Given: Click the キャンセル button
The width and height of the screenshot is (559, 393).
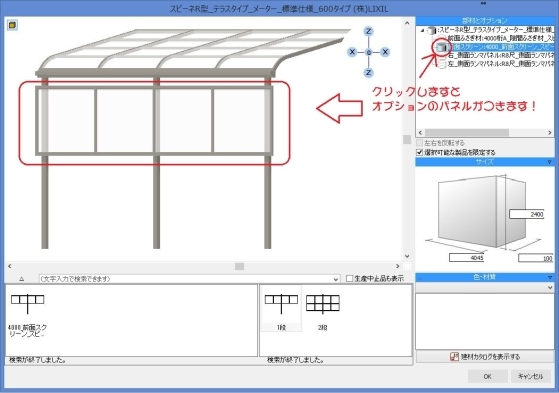Looking at the screenshot, I should coord(530,376).
